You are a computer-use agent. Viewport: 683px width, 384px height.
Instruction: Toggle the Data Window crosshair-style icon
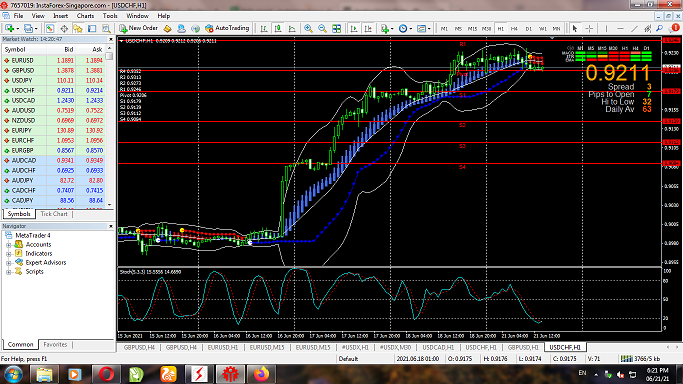pyautogui.click(x=64, y=28)
